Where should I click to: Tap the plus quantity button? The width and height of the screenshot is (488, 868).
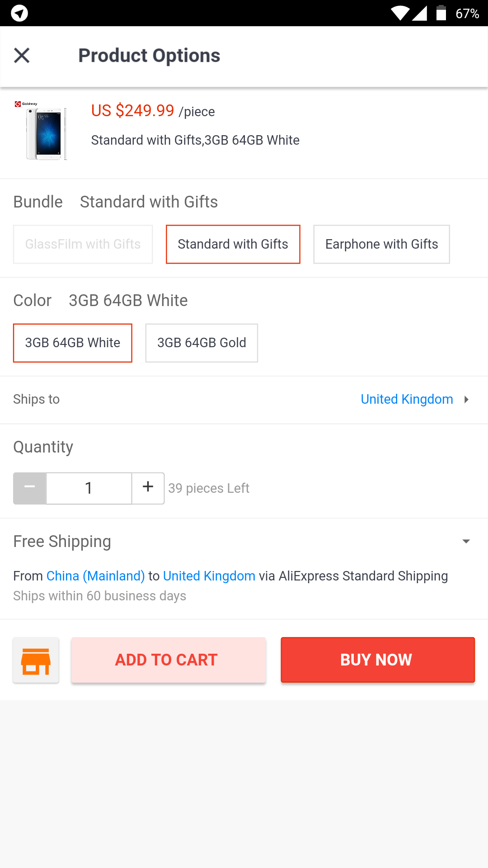(148, 488)
